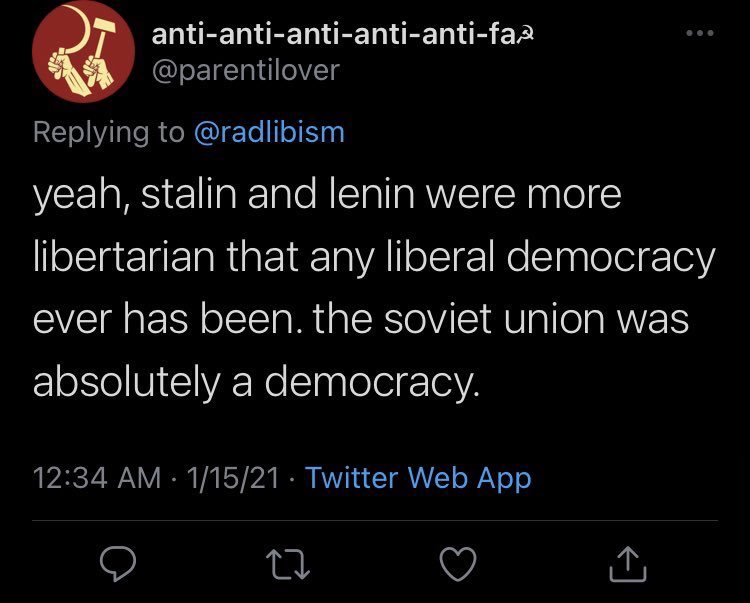The image size is (750, 603).
Task: Click the reply speech bubble icon
Action: [x=118, y=564]
